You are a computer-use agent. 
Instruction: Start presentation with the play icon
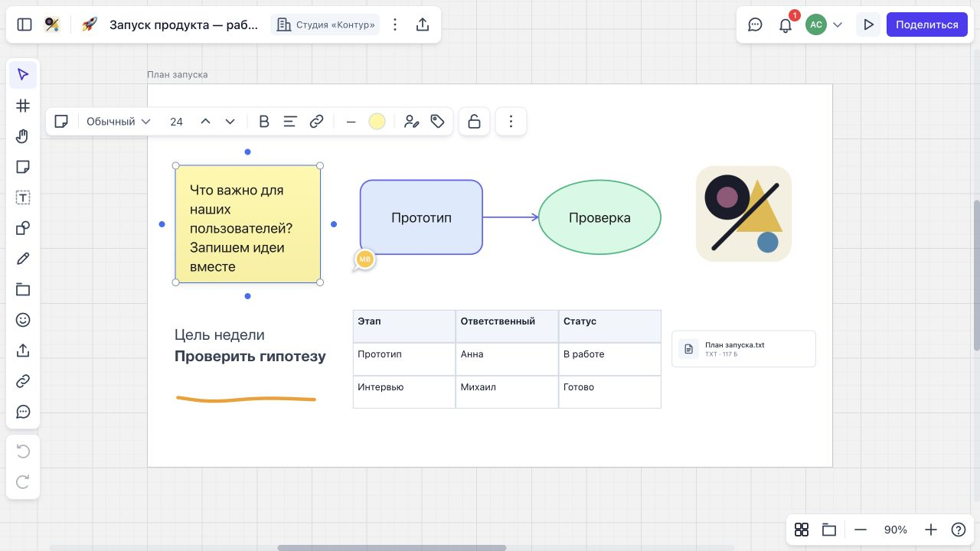pyautogui.click(x=868, y=24)
